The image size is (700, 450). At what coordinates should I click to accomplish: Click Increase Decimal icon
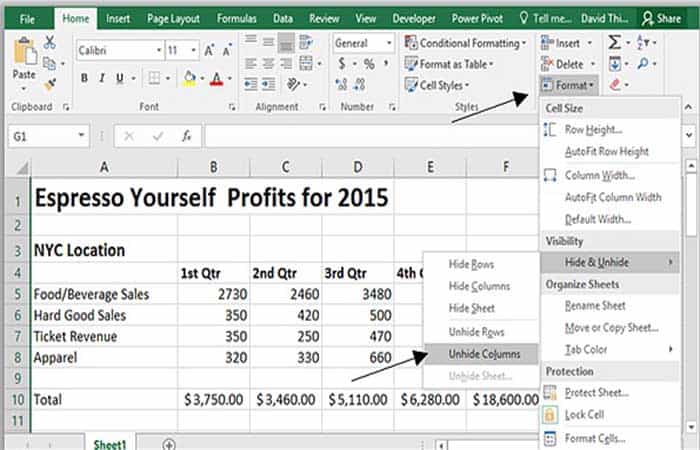click(342, 84)
